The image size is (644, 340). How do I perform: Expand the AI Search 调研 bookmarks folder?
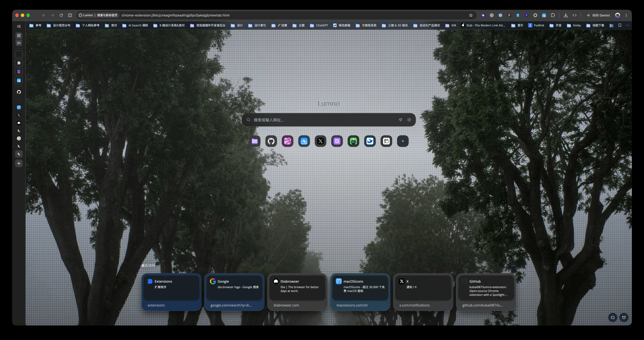pyautogui.click(x=135, y=25)
